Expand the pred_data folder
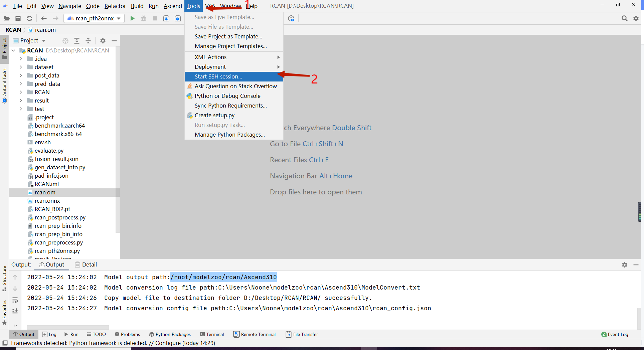Screen dimensions: 644x350 (21, 84)
